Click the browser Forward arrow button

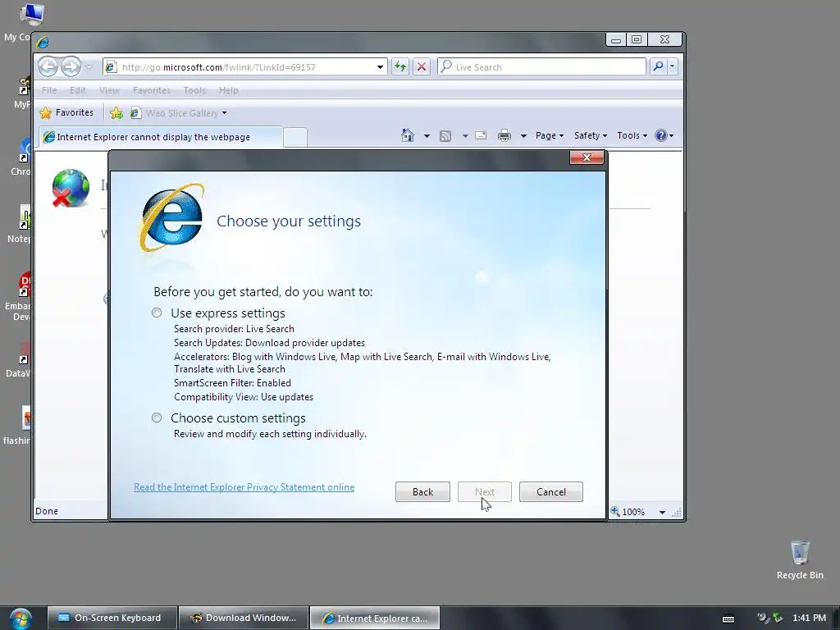[x=71, y=67]
